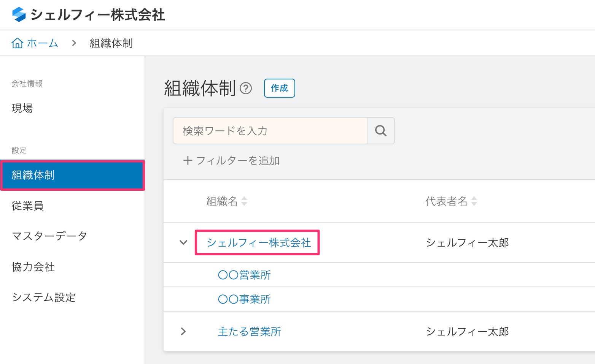This screenshot has height=364, width=595.
Task: Select 現場 in the sidebar
Action: (22, 108)
